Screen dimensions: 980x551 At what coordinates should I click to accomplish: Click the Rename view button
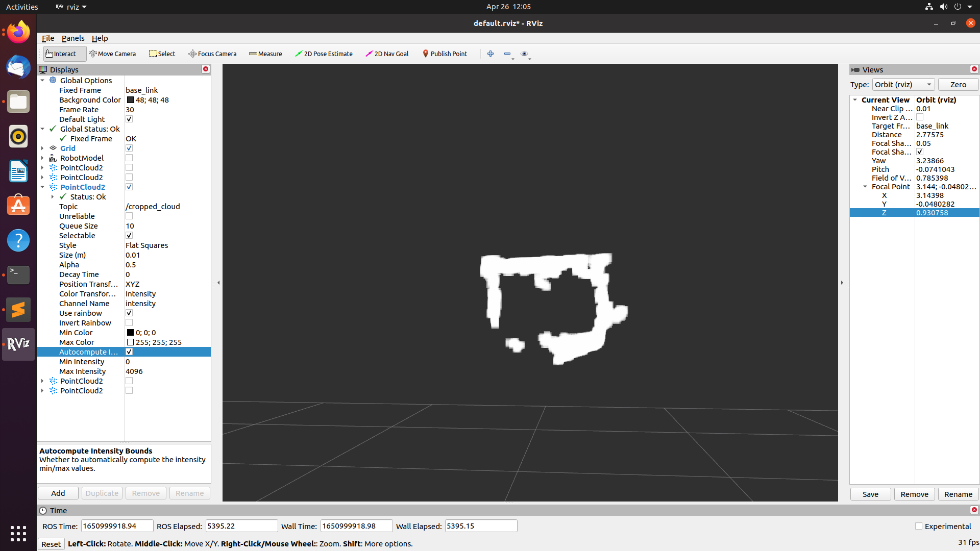coord(958,494)
